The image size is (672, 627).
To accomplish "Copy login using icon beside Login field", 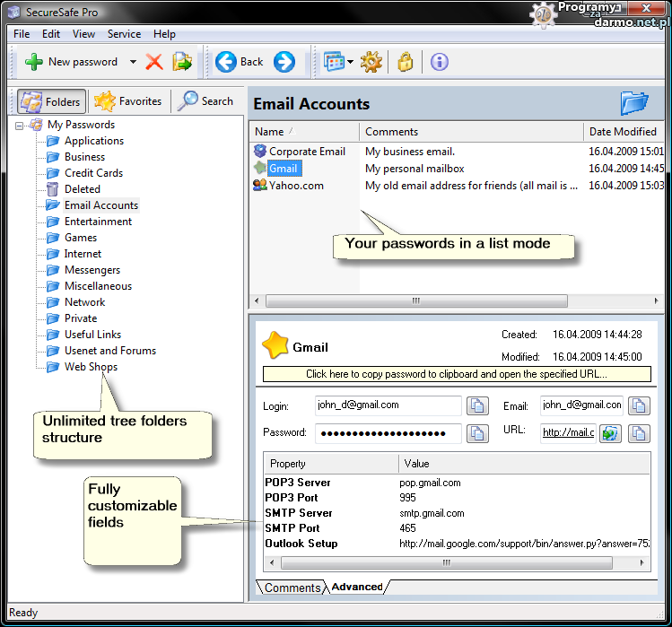I will pyautogui.click(x=478, y=406).
